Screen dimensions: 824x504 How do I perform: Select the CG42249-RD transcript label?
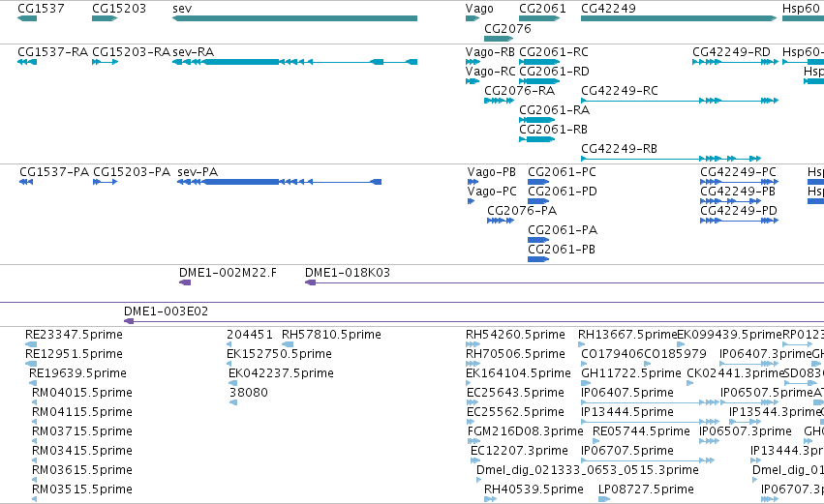coord(731,52)
